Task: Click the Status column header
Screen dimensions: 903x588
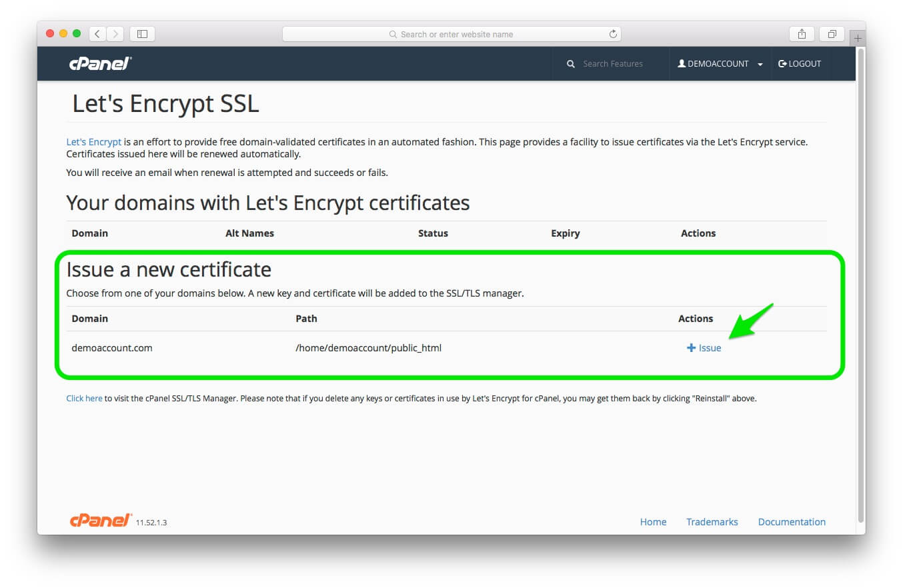Action: coord(433,233)
